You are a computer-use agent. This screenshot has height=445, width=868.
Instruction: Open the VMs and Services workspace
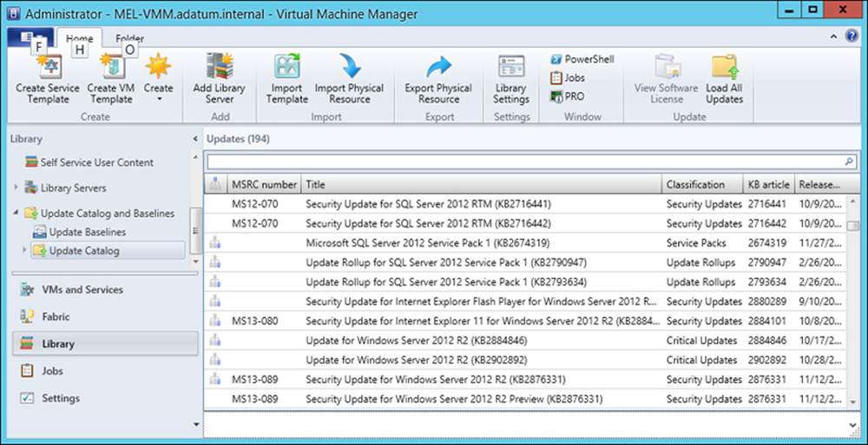[105, 290]
